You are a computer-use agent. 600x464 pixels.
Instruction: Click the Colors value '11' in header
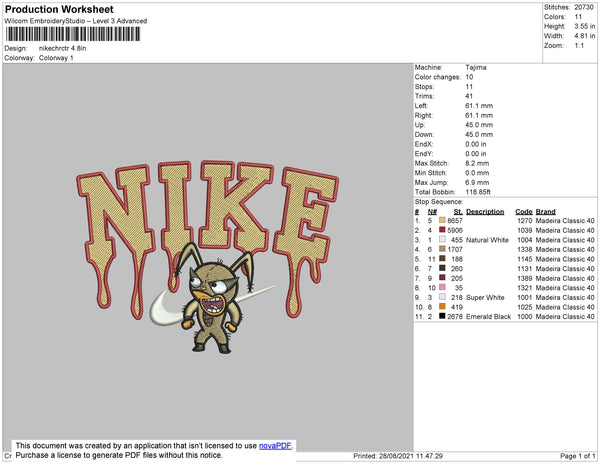[578, 17]
